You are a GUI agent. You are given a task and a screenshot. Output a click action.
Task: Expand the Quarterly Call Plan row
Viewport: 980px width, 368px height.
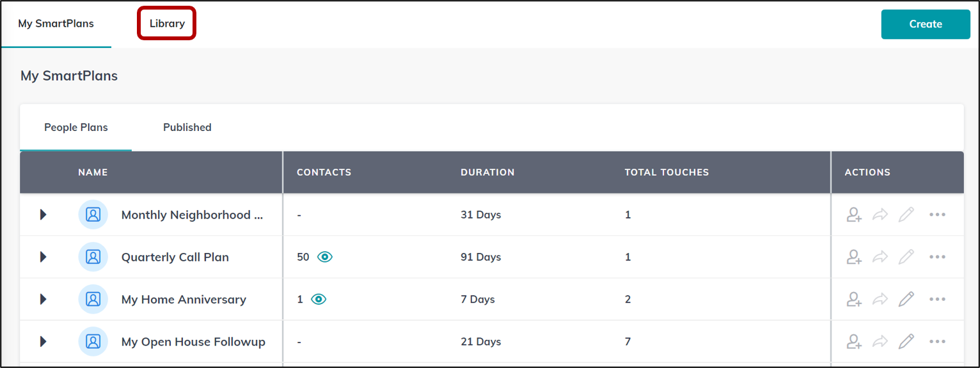point(43,257)
